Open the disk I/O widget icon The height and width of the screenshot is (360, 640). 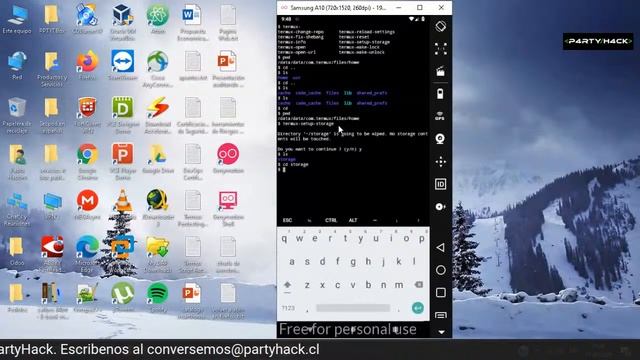440,207
